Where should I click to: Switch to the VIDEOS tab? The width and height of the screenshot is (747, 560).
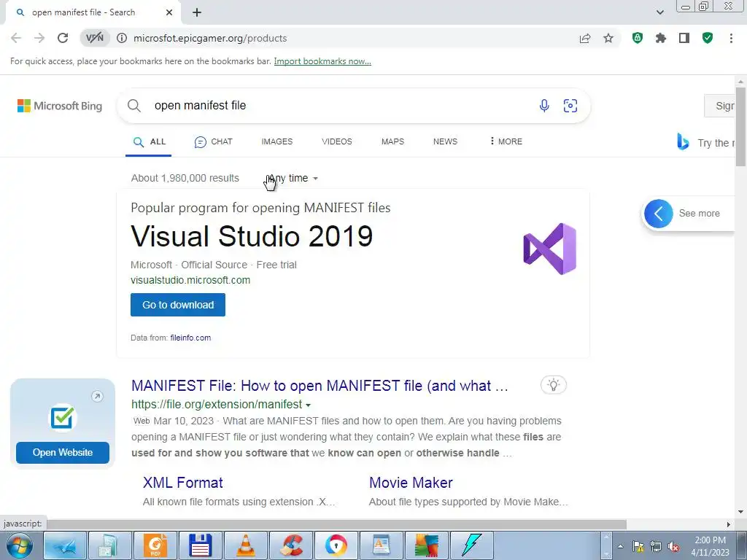337,142
